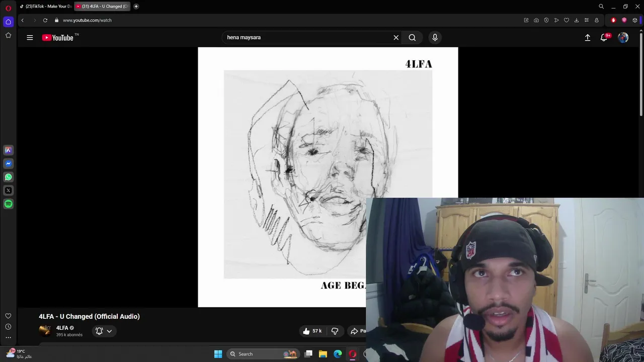
Task: Open the 4LFA channel name link
Action: [x=62, y=328]
